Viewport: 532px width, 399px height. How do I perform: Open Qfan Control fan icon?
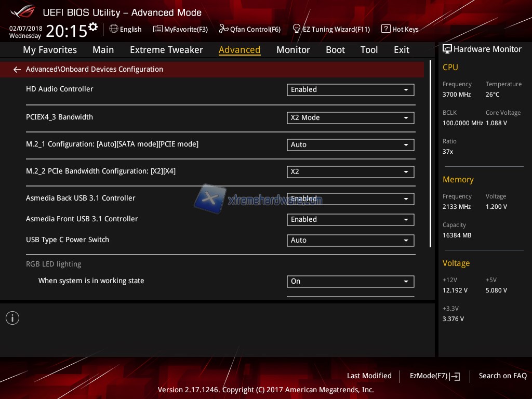pyautogui.click(x=223, y=29)
